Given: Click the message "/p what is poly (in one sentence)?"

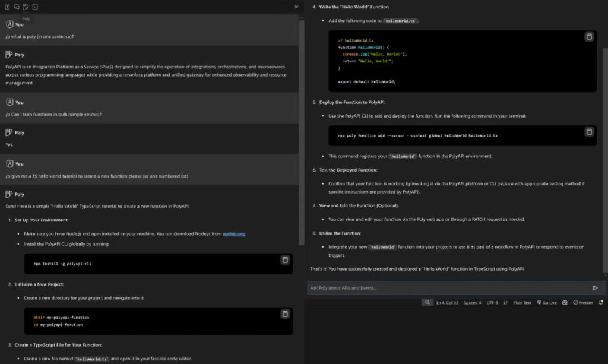Looking at the screenshot, I should coord(40,36).
